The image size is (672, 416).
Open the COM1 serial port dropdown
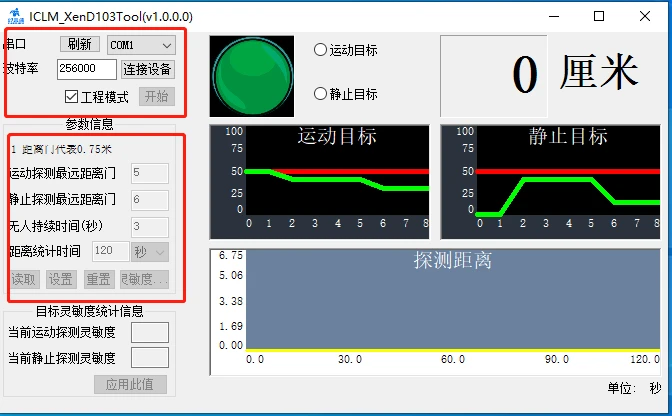[x=141, y=45]
